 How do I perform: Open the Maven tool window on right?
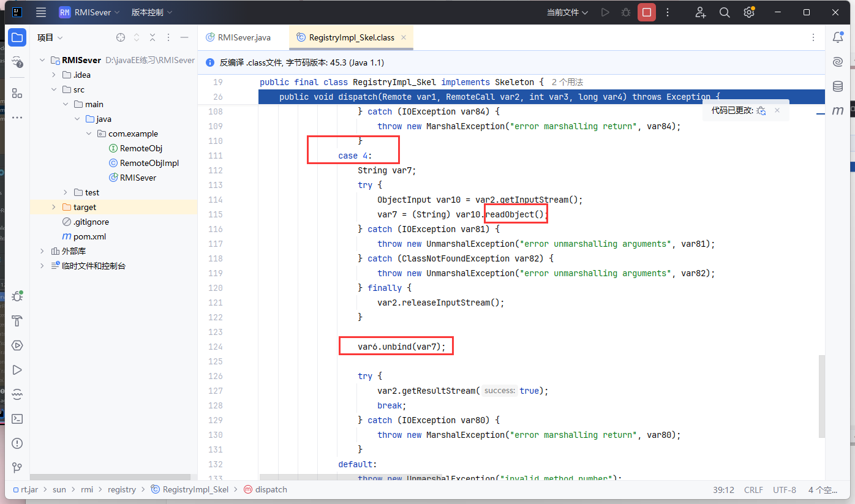838,111
